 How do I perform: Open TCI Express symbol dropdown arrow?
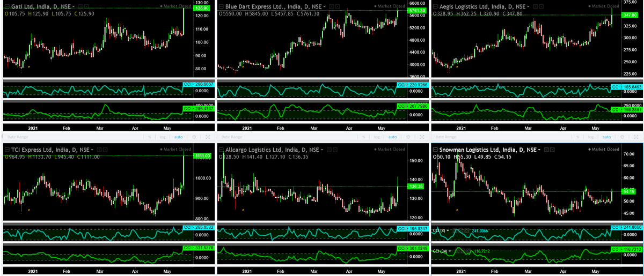(92, 150)
